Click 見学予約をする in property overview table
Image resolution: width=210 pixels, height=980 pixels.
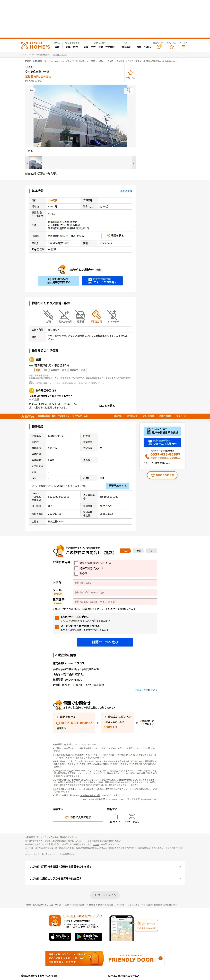click(117, 486)
